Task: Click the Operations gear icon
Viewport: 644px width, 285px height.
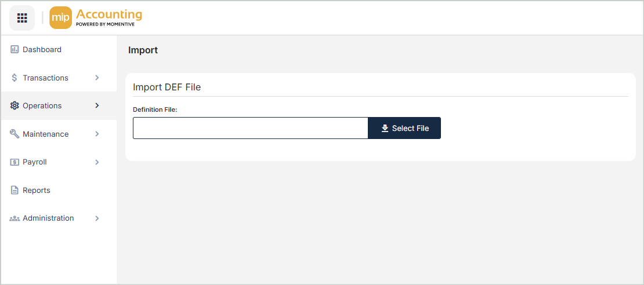Action: coord(15,105)
